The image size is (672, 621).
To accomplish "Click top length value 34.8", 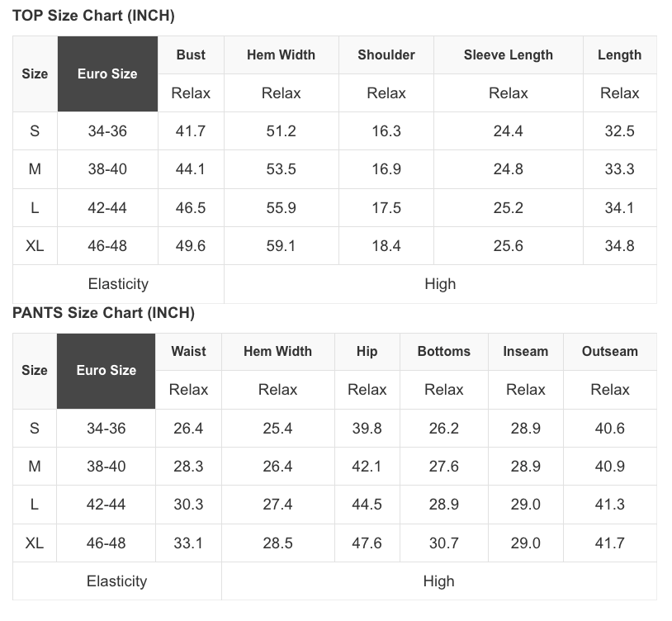I will pos(620,246).
